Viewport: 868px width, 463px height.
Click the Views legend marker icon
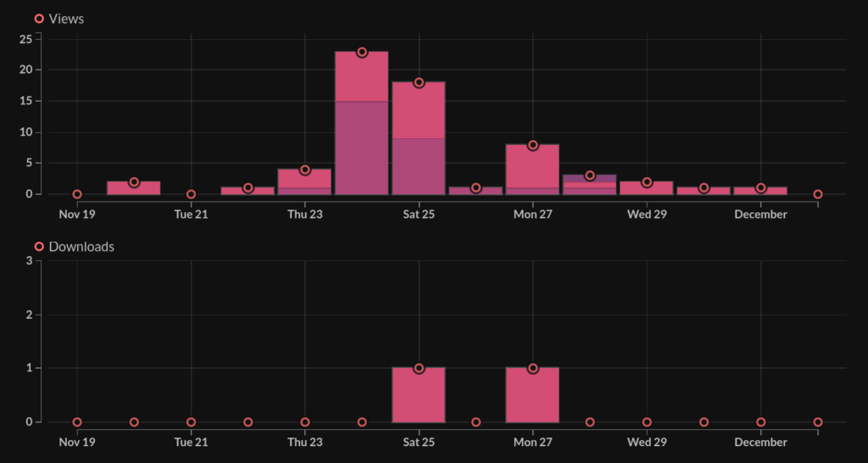[x=39, y=19]
